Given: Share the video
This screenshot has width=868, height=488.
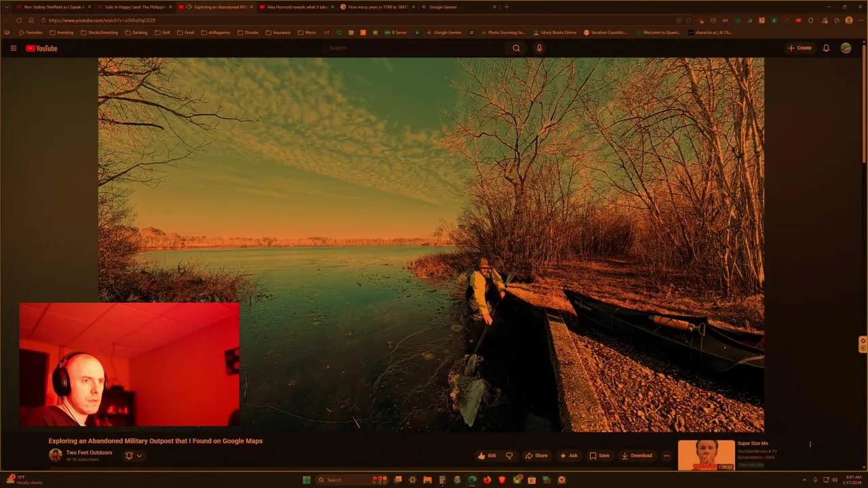Looking at the screenshot, I should (536, 455).
